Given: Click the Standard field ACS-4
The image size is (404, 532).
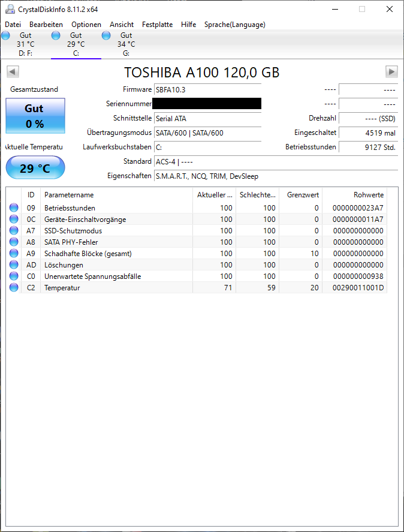Looking at the screenshot, I should [x=276, y=162].
